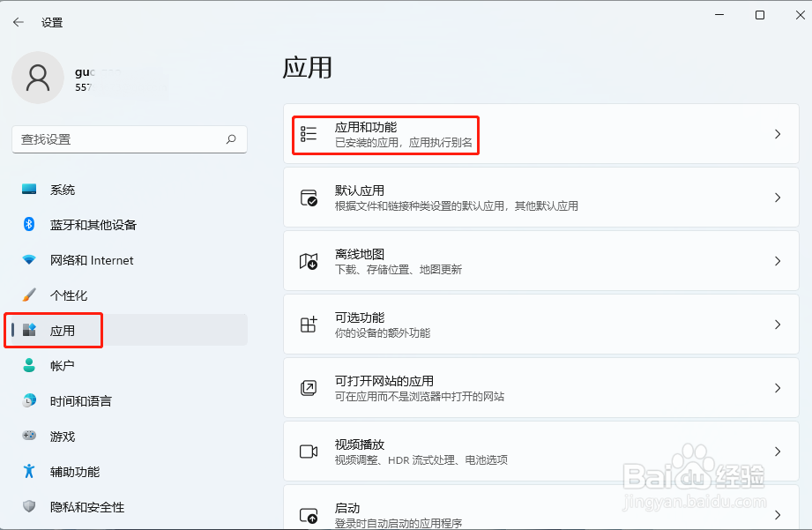Click the user profile avatar

(37, 78)
